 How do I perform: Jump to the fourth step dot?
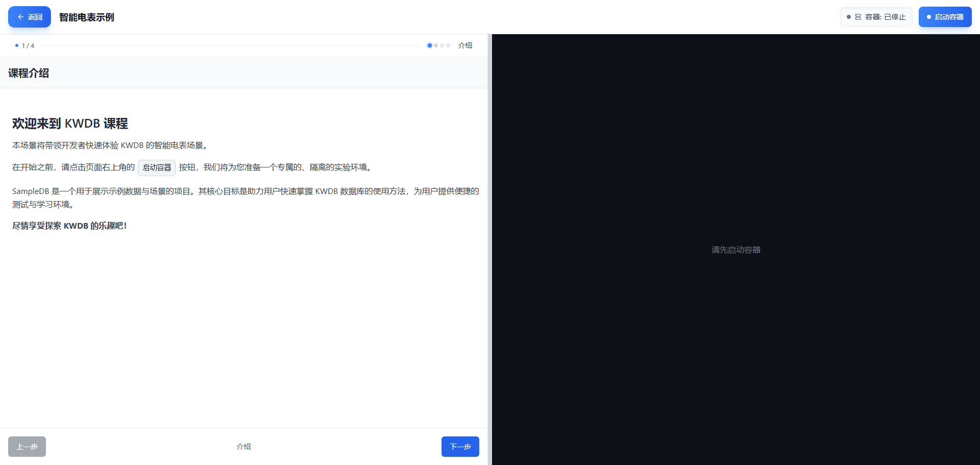pyautogui.click(x=448, y=45)
